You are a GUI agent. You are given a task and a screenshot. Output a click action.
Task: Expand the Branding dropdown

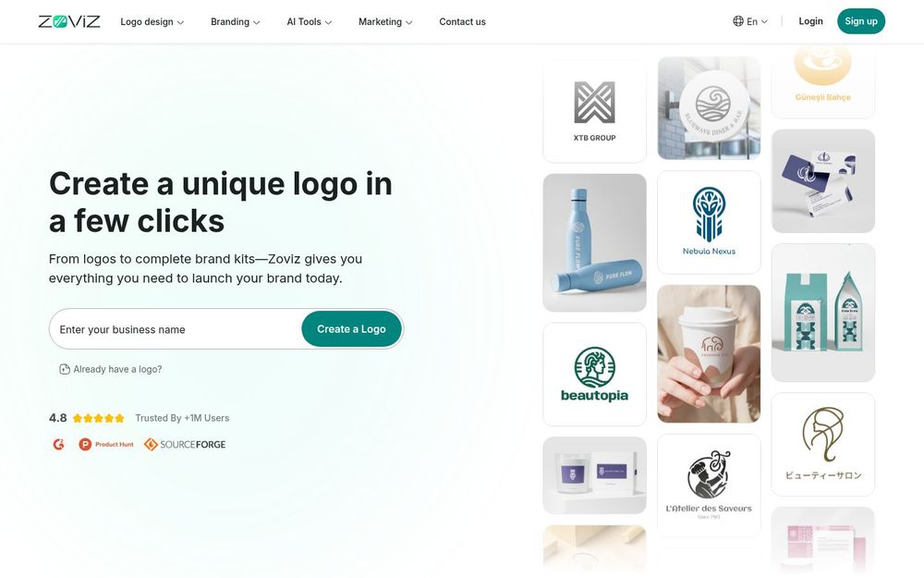235,22
